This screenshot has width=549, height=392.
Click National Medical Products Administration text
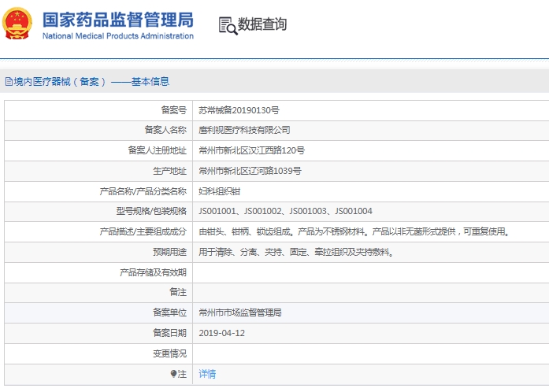pyautogui.click(x=118, y=36)
